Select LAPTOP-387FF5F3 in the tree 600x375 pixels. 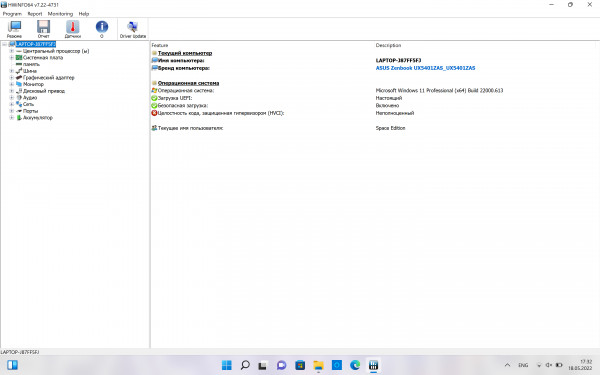(x=36, y=44)
